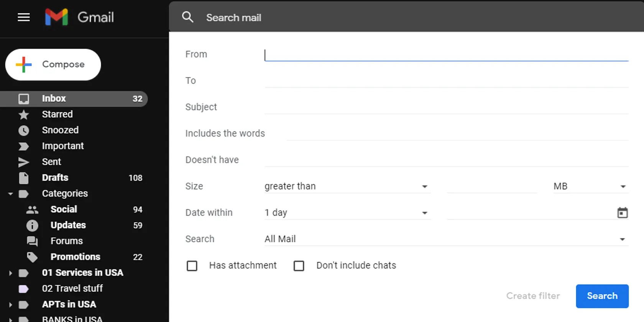
Task: Click the Sent arrow icon
Action: tap(24, 162)
